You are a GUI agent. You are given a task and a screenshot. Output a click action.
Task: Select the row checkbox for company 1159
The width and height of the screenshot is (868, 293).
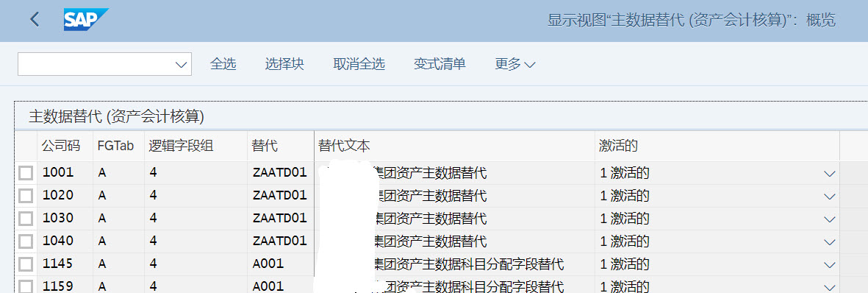coord(26,286)
